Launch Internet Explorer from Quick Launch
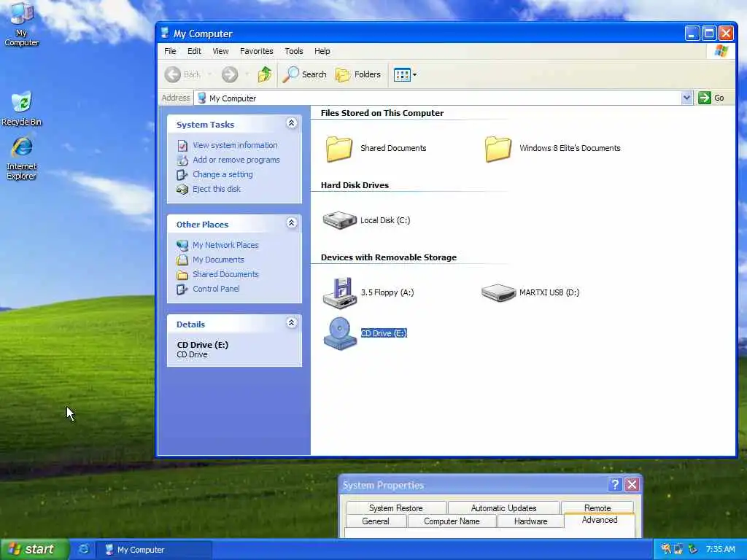 [83, 549]
